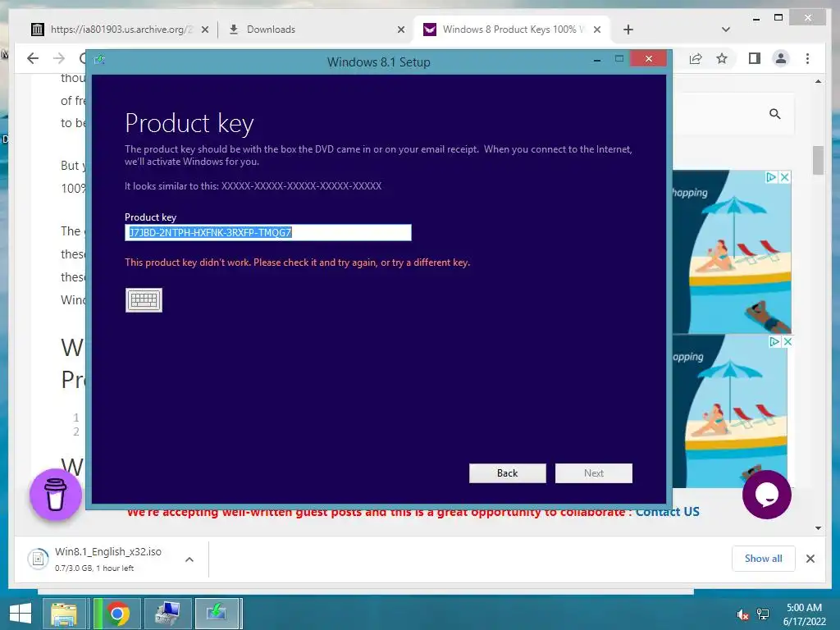This screenshot has height=630, width=840.
Task: Click the Setup window title bar icon
Action: [x=99, y=59]
